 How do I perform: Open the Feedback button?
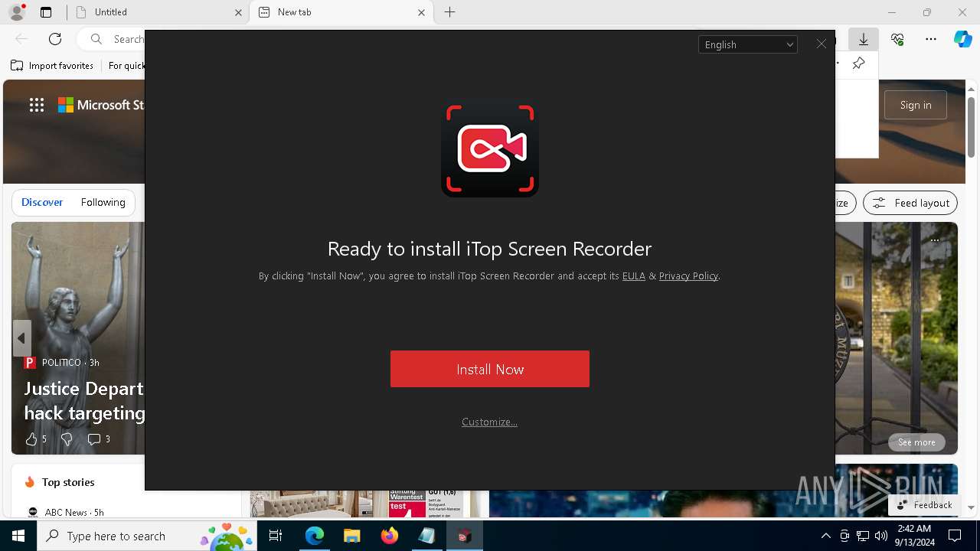click(x=924, y=505)
